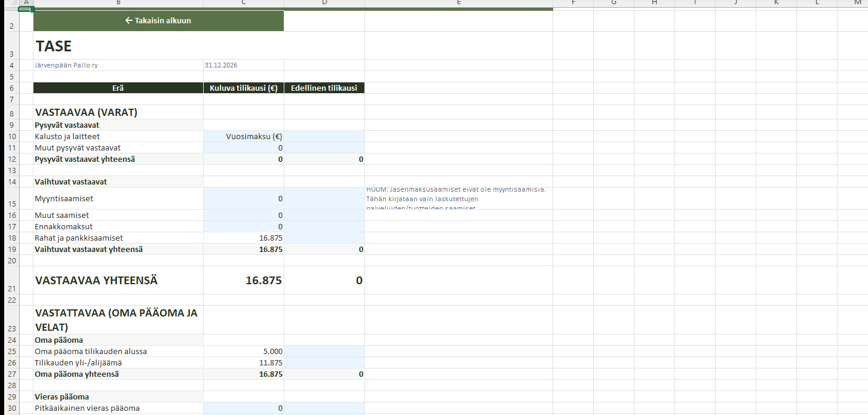Select the date cell 31.12.2026
Screen dimensions: 868x415
pyautogui.click(x=243, y=65)
